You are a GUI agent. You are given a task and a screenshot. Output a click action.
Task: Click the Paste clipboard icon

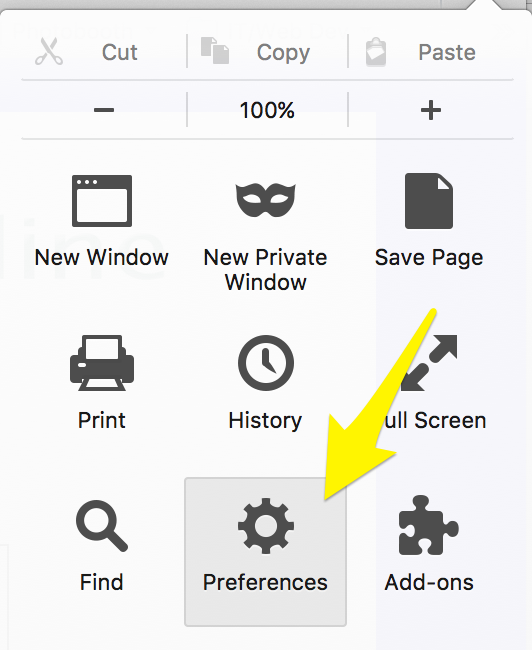pos(376,52)
